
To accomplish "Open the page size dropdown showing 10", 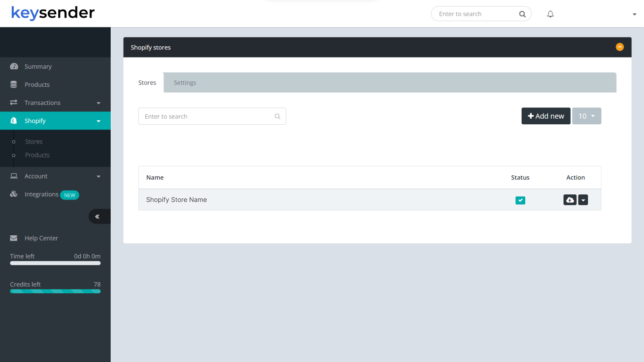I will tap(586, 116).
